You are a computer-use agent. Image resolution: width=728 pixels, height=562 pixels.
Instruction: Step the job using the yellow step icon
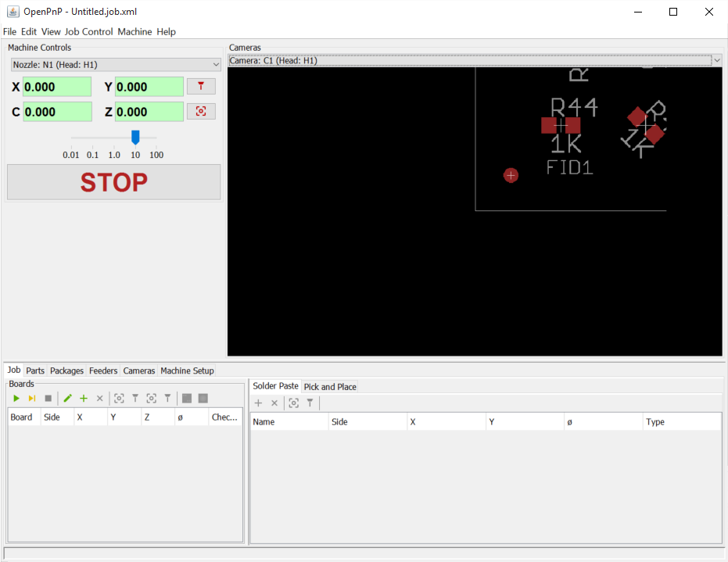tap(32, 399)
